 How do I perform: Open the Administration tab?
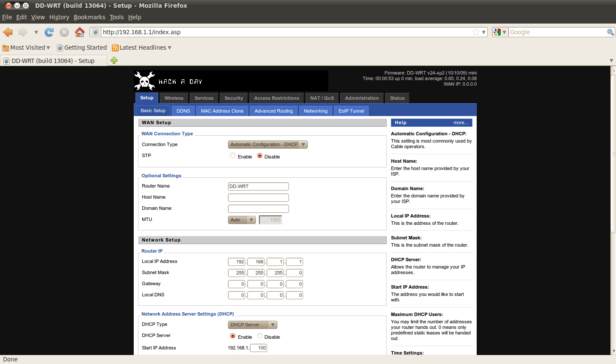(362, 98)
